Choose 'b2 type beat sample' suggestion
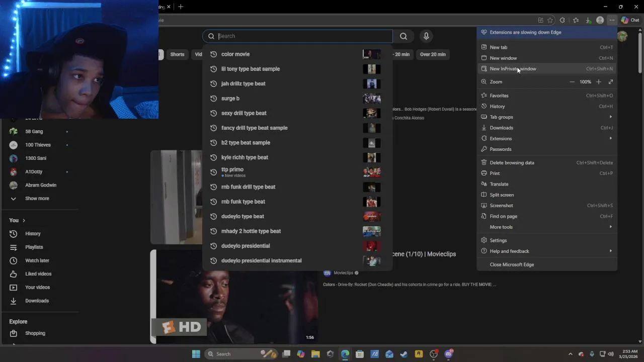Viewport: 644px width, 362px height. point(297,143)
